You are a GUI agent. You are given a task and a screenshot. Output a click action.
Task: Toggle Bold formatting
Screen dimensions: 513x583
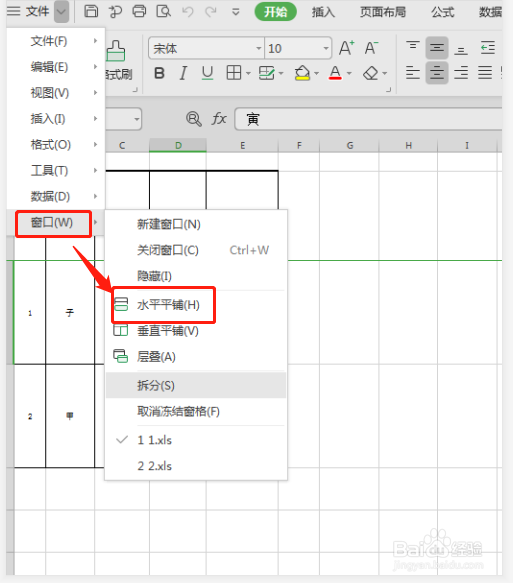(159, 73)
